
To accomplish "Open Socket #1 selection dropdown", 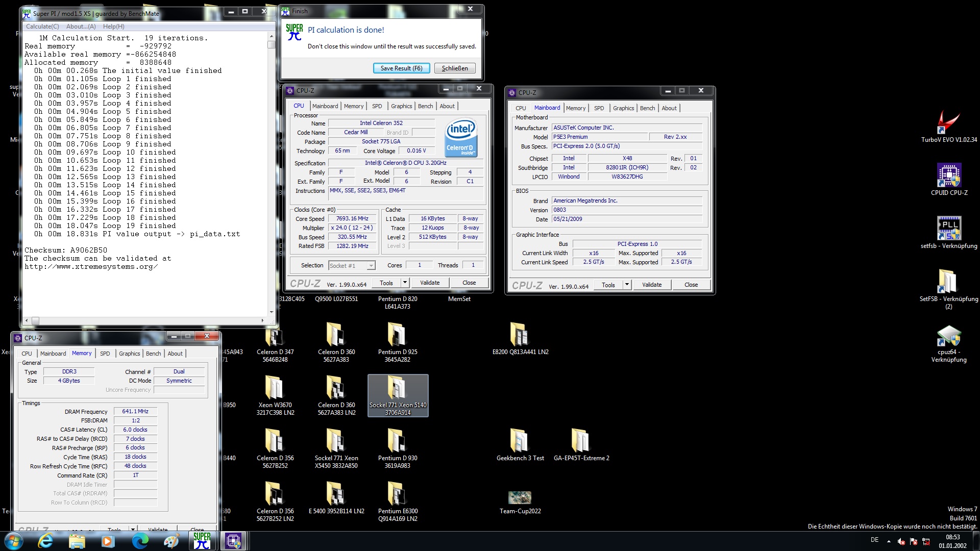I will tap(371, 266).
